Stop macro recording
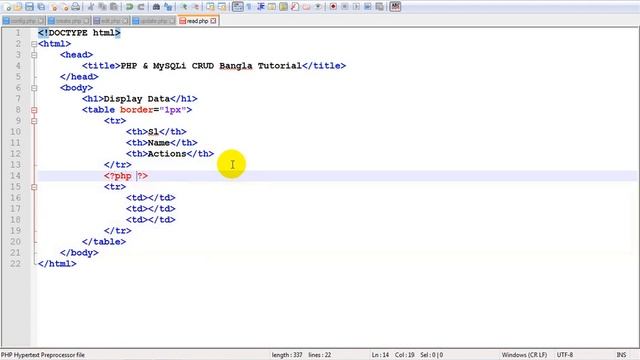The width and height of the screenshot is (640, 360). click(x=344, y=7)
